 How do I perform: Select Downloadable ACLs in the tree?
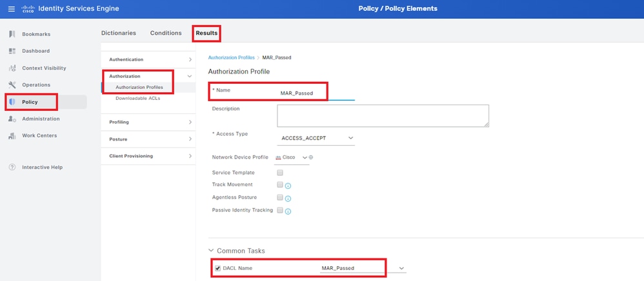[x=137, y=99]
